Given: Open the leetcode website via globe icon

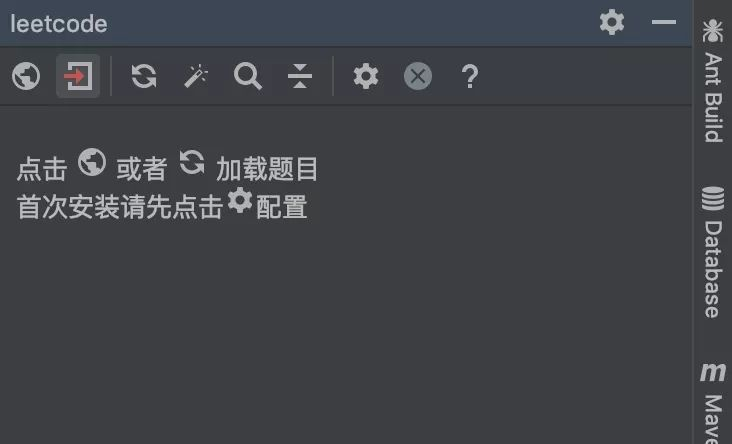Looking at the screenshot, I should (x=26, y=76).
